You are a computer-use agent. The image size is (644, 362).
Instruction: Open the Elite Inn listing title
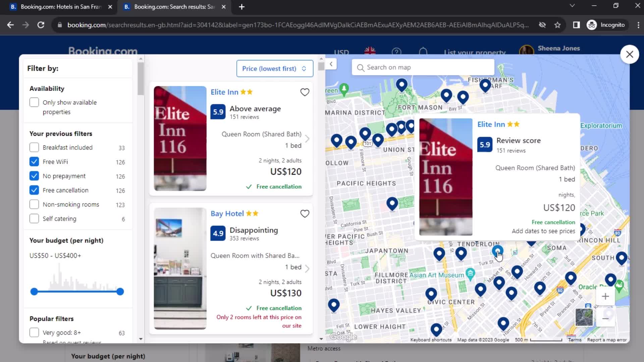pyautogui.click(x=224, y=92)
